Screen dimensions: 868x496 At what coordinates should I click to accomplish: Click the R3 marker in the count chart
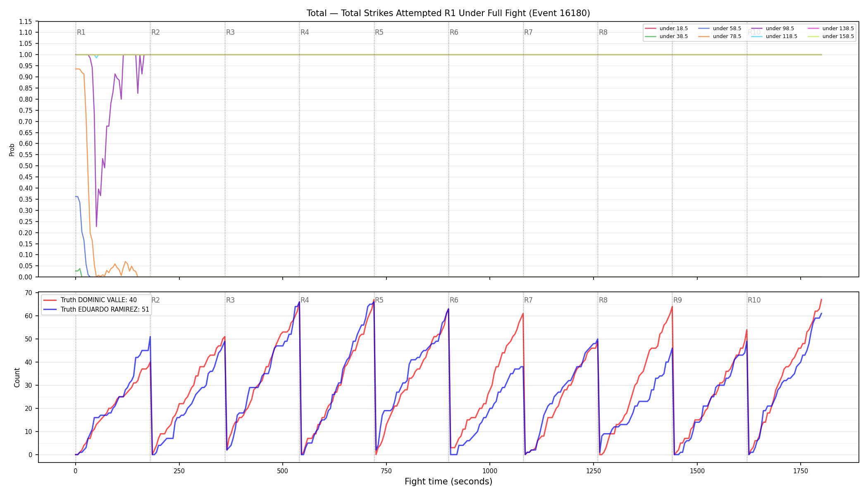(230, 300)
